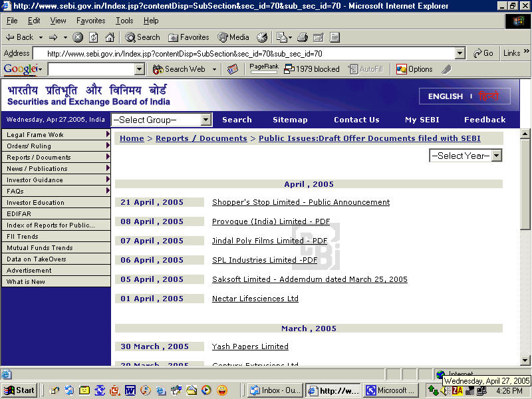Screen dimensions: 532x399
Task: Open Search Web options dropdown arrow
Action: coord(214,69)
